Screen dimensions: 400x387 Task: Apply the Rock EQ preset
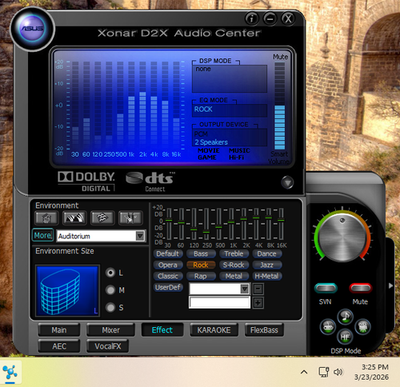(201, 265)
